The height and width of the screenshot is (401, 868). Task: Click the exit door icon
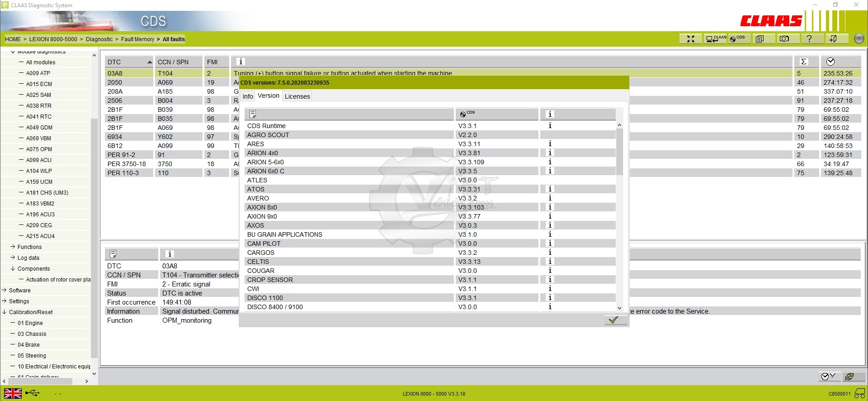tap(832, 39)
